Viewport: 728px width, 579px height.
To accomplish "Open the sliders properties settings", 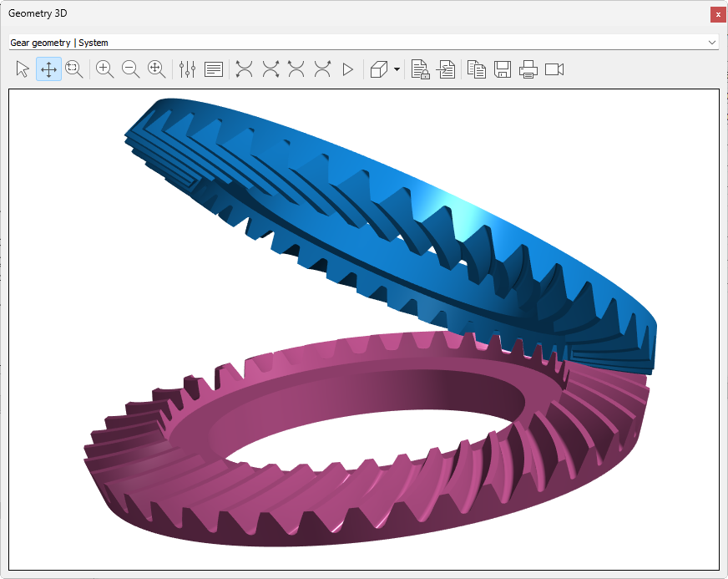I will click(187, 69).
